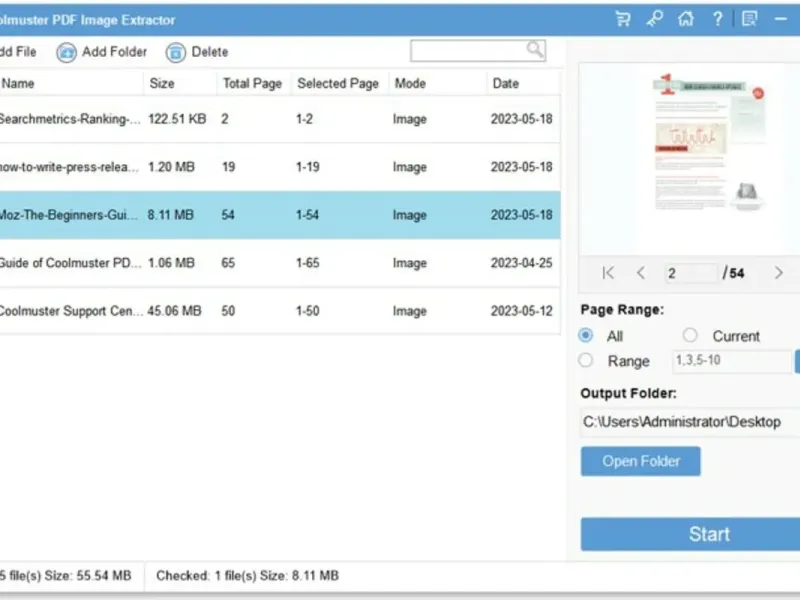The width and height of the screenshot is (800, 600).
Task: Sort by the Selected Page column header
Action: (338, 83)
